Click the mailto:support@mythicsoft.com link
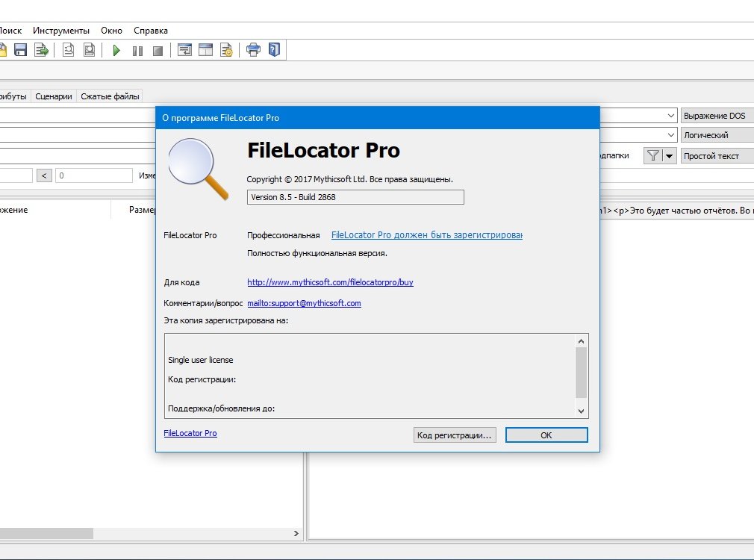The width and height of the screenshot is (754, 560). pyautogui.click(x=304, y=303)
